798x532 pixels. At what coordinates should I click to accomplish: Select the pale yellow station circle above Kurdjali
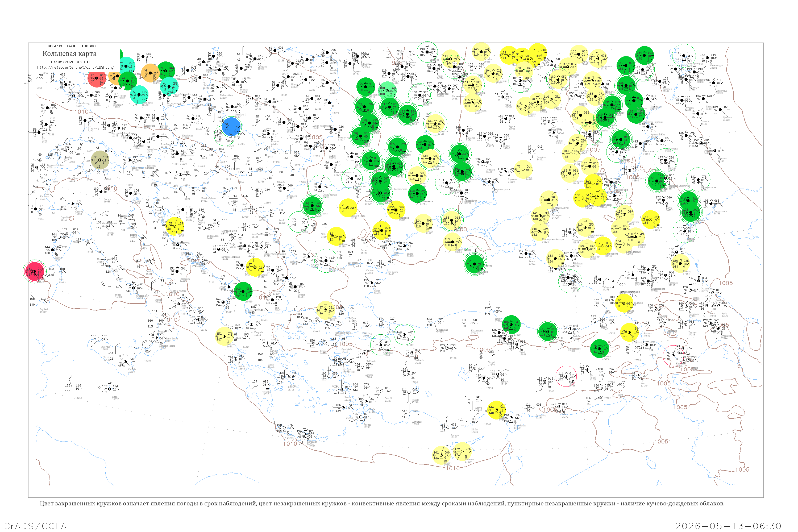click(x=326, y=310)
